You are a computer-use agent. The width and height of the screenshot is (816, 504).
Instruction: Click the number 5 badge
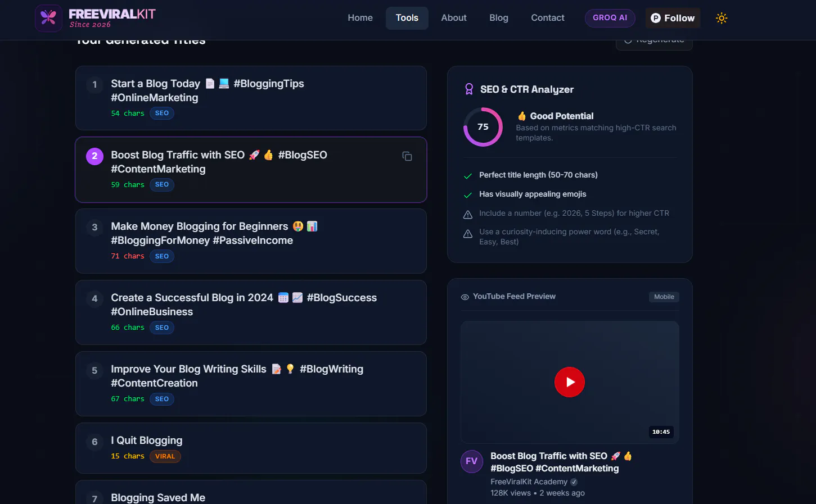pyautogui.click(x=94, y=370)
